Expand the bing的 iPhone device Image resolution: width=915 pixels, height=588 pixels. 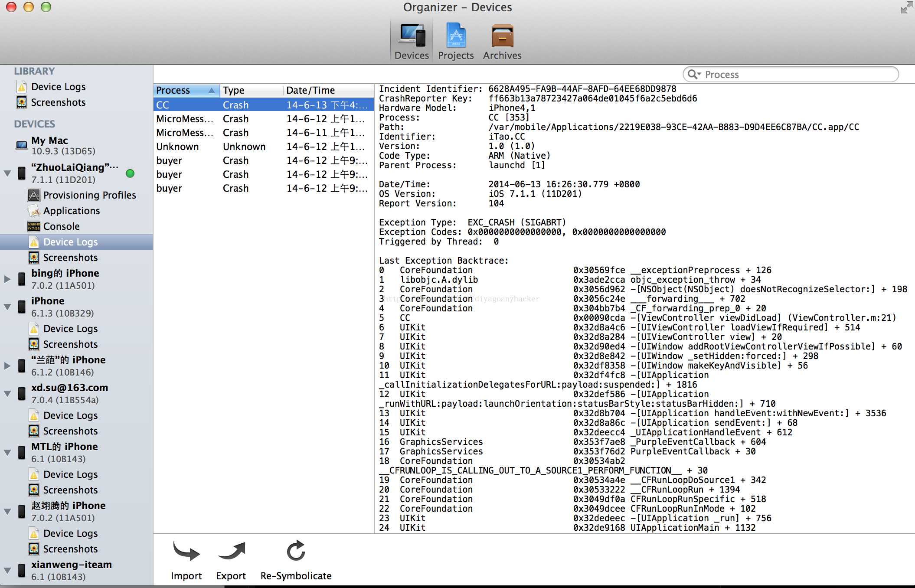click(x=7, y=279)
